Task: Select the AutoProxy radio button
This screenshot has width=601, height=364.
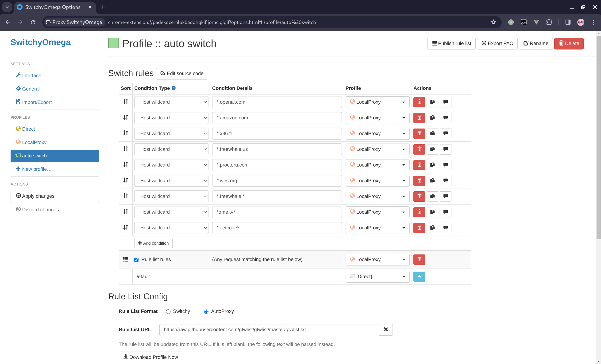Action: tap(206, 312)
